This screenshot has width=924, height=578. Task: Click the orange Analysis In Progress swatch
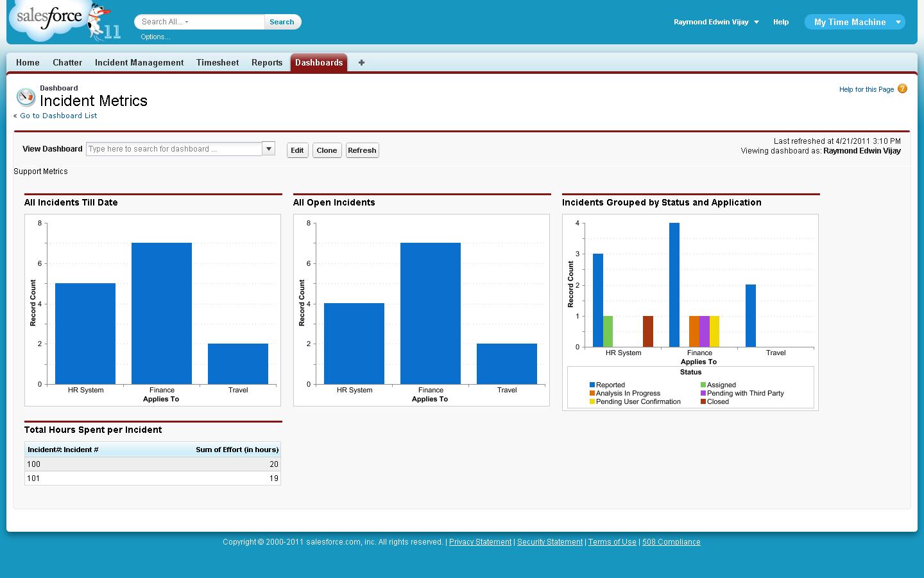coord(592,394)
